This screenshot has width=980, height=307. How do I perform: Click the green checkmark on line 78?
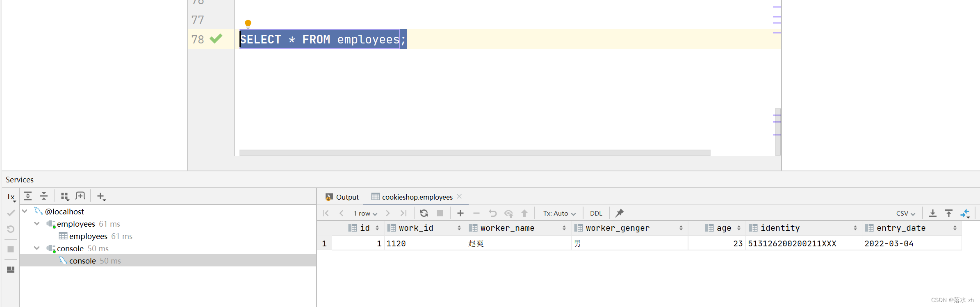(x=216, y=39)
